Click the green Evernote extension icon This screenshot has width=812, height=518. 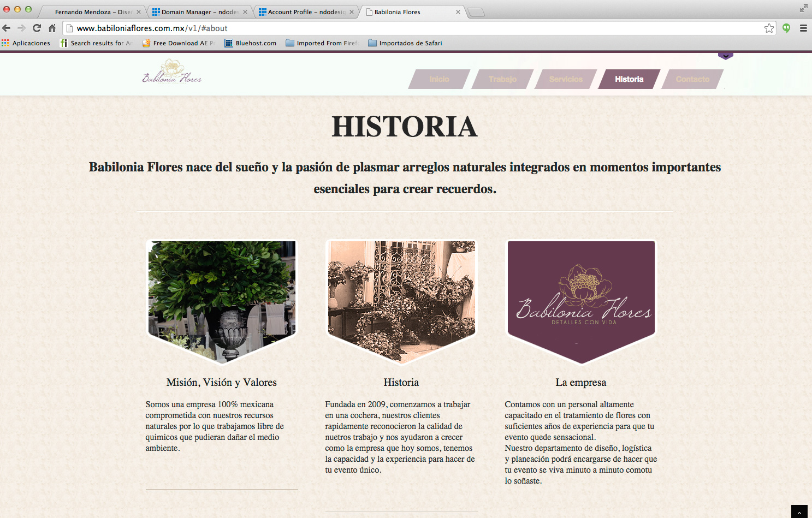tap(786, 28)
